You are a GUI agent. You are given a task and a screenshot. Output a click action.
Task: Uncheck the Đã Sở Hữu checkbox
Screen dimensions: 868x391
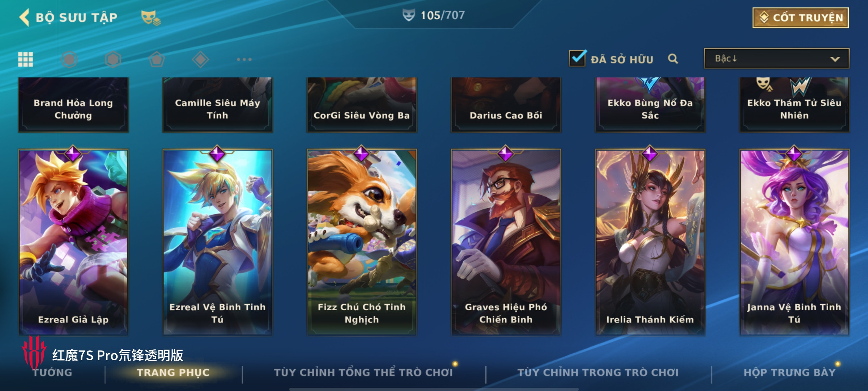click(x=578, y=58)
